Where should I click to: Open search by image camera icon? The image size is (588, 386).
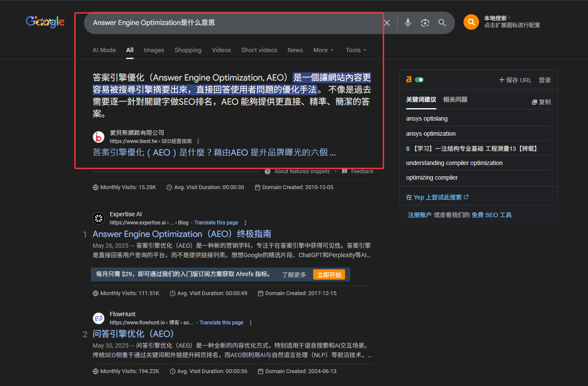[425, 23]
